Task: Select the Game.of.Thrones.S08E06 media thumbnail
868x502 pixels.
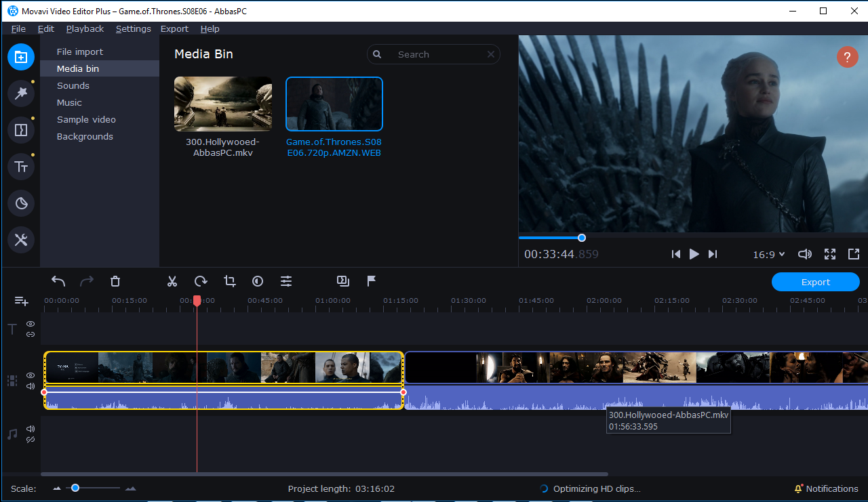Action: [334, 104]
